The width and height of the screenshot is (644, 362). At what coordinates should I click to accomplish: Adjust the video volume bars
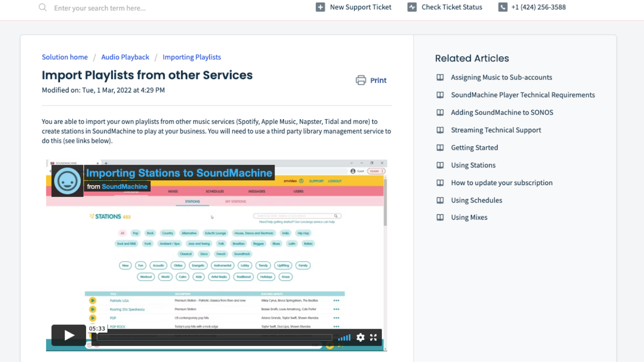tap(344, 337)
